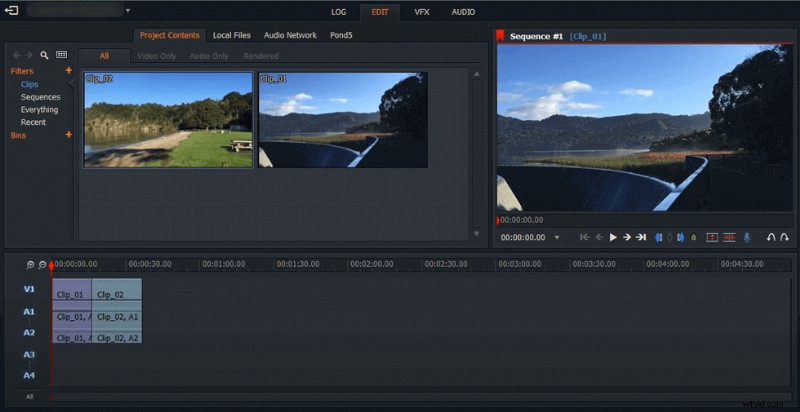Click the blue Mark Out icon

point(680,237)
